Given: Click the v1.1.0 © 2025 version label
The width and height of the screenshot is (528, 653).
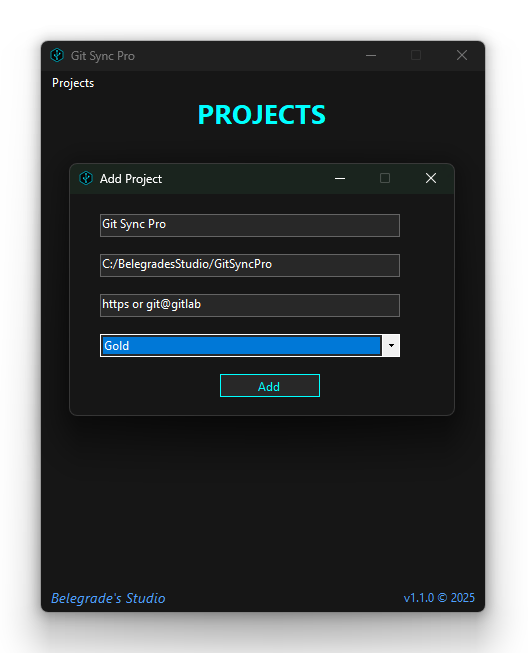Looking at the screenshot, I should [439, 598].
